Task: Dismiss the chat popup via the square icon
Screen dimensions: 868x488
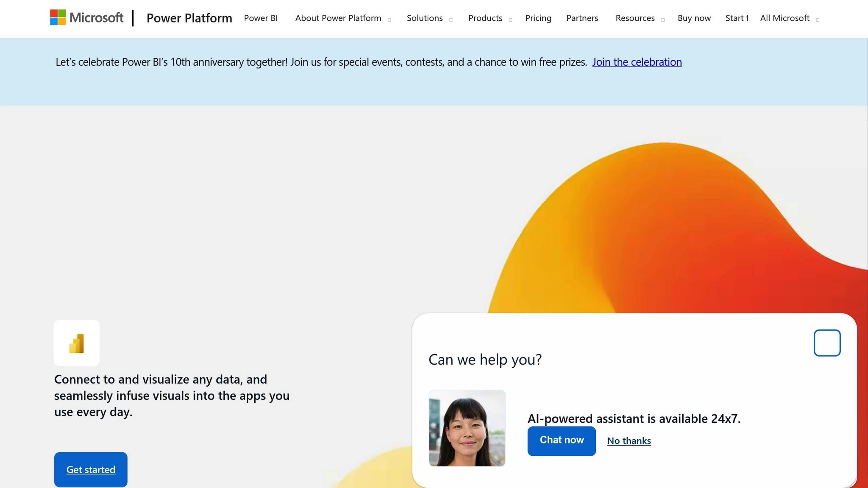Action: (826, 342)
